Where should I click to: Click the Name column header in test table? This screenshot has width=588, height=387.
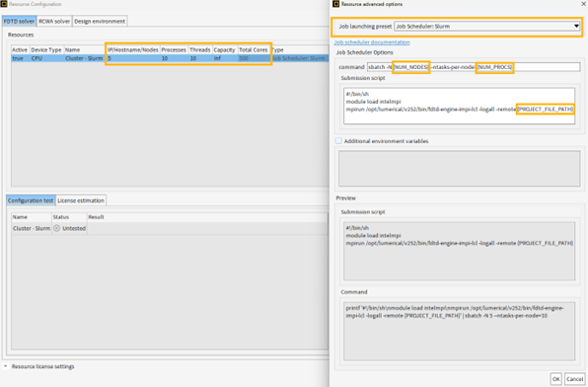tap(20, 217)
